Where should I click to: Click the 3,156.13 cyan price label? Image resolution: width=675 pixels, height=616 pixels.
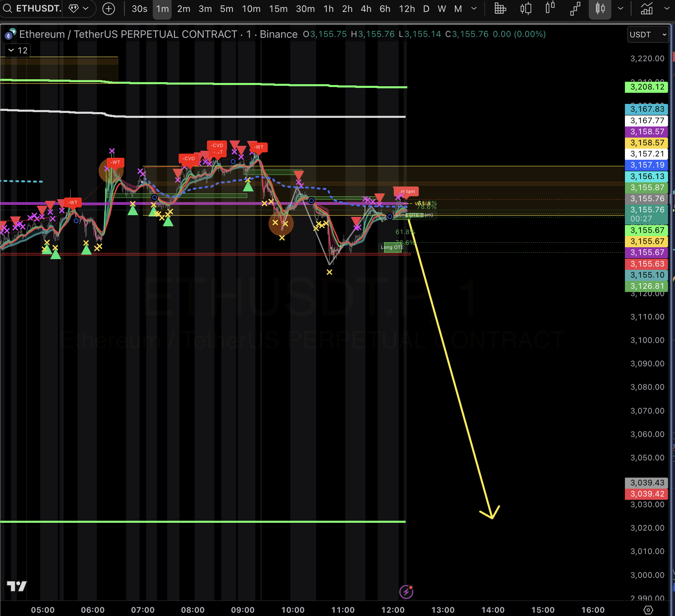point(647,177)
